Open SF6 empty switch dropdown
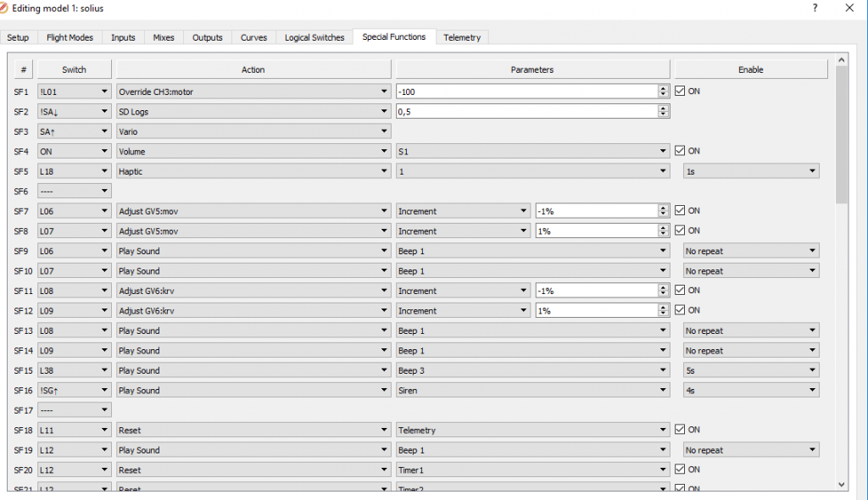 (x=75, y=191)
